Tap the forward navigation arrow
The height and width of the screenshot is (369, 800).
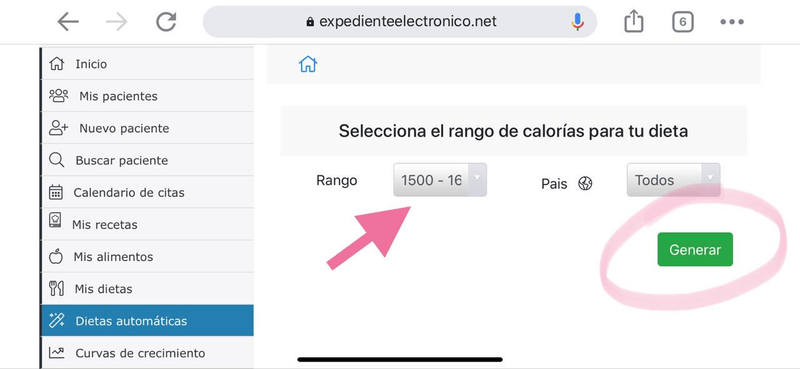[x=117, y=22]
